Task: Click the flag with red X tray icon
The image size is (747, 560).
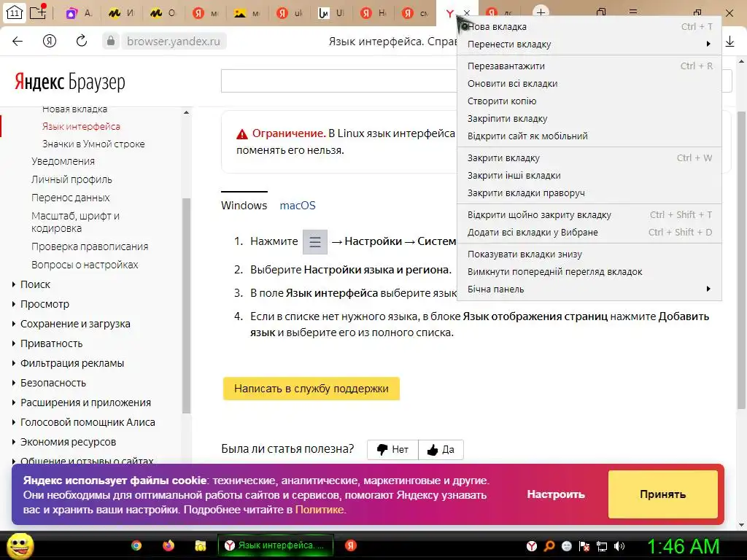Action: click(584, 546)
